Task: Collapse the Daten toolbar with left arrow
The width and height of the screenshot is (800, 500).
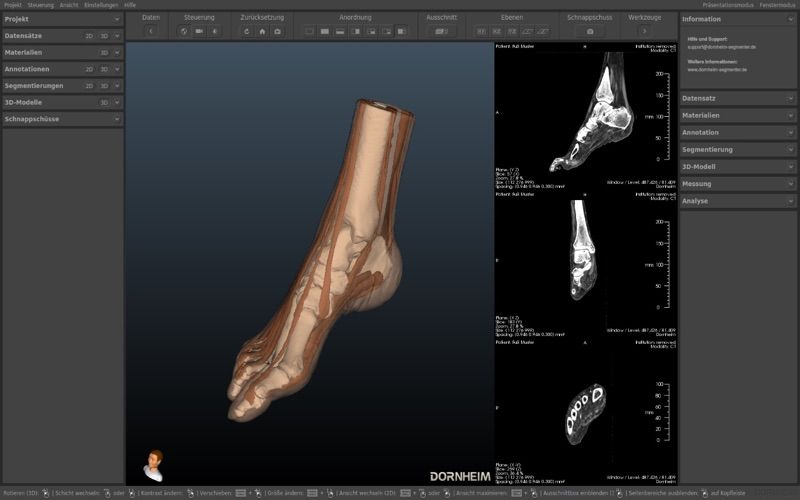Action: 151,31
